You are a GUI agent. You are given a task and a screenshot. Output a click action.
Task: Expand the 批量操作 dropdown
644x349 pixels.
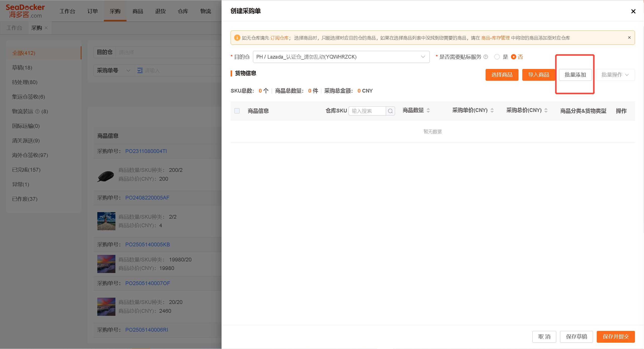[x=615, y=75]
